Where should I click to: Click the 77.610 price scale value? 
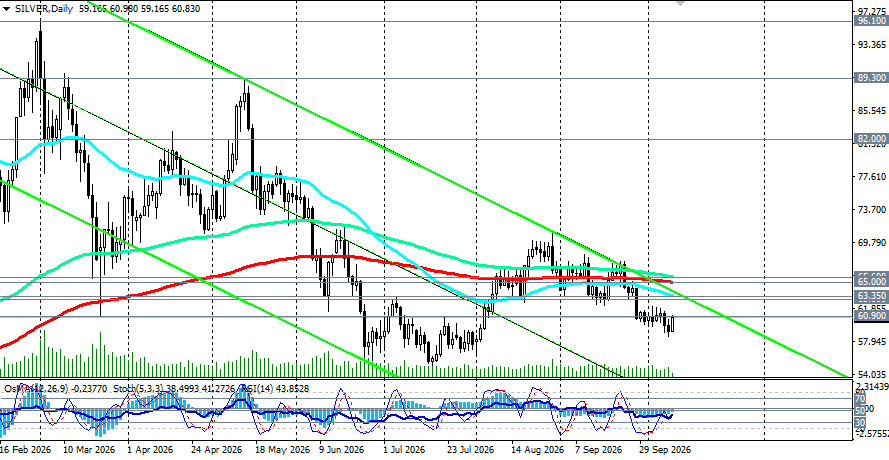[872, 177]
